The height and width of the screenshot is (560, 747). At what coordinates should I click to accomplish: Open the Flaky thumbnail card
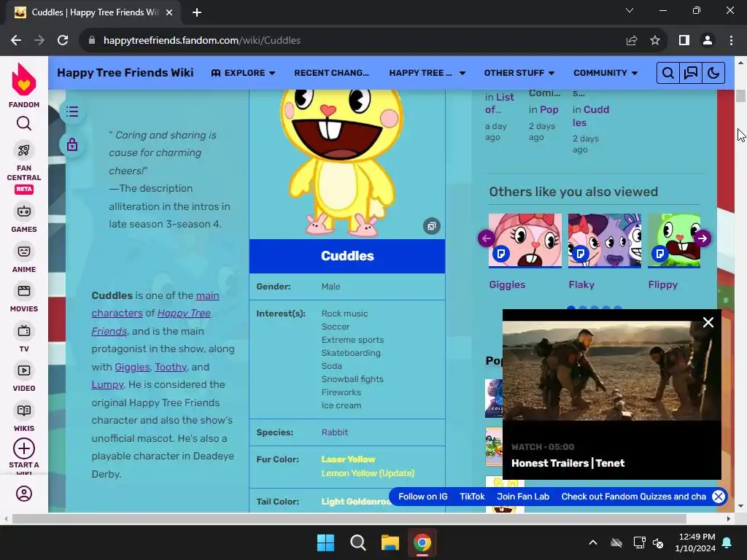click(605, 241)
